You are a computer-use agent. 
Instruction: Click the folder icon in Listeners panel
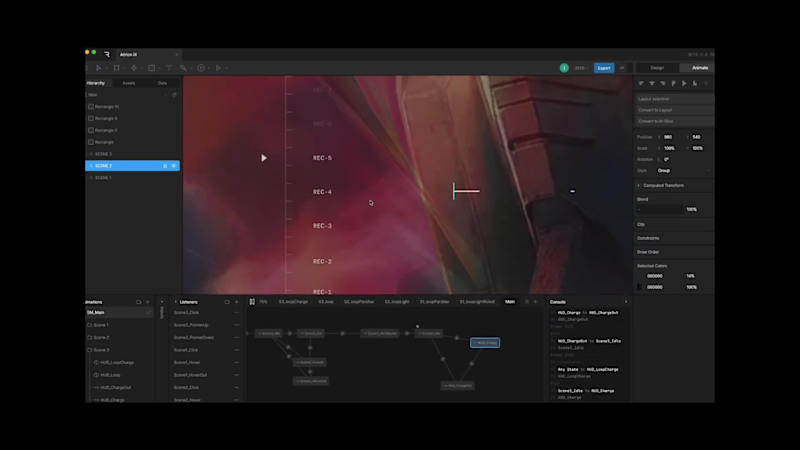click(x=227, y=302)
